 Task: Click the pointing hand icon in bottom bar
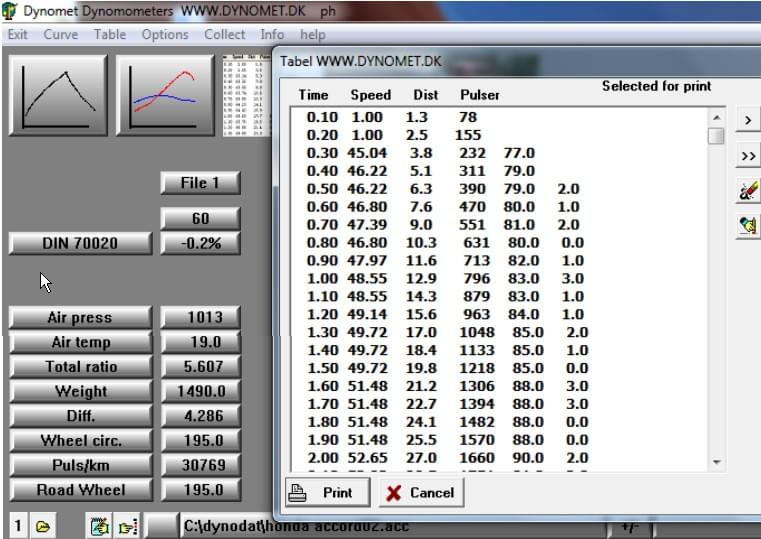point(128,526)
